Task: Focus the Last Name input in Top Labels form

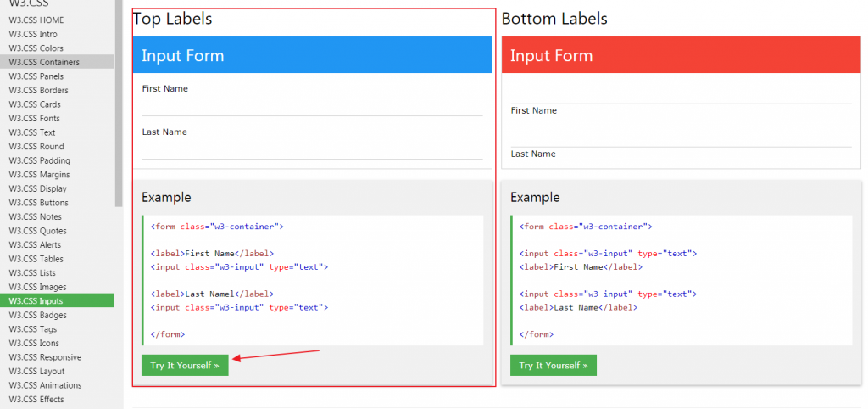Action: tap(312, 149)
